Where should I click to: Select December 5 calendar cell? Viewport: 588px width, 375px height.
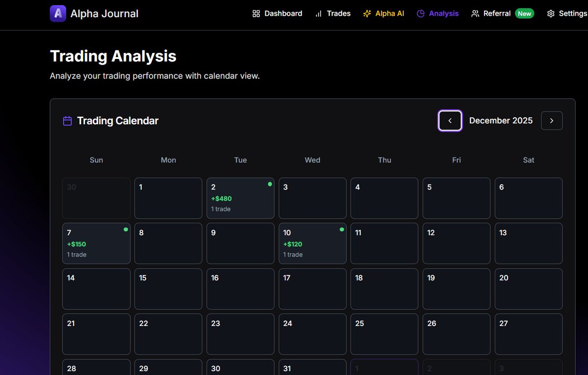[457, 198]
